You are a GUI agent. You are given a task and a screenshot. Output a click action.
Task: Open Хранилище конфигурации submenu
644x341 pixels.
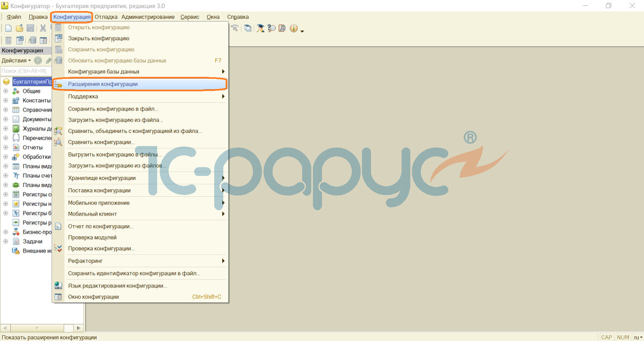click(140, 178)
